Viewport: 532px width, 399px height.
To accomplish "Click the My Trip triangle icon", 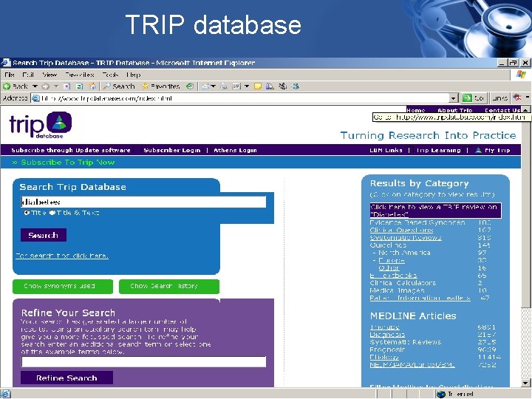I will (x=478, y=150).
